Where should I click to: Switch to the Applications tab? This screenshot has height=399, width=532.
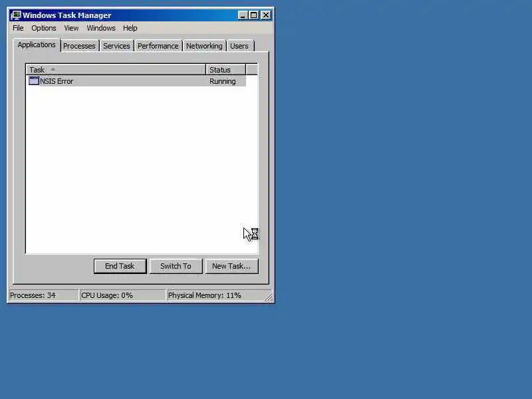tap(37, 45)
